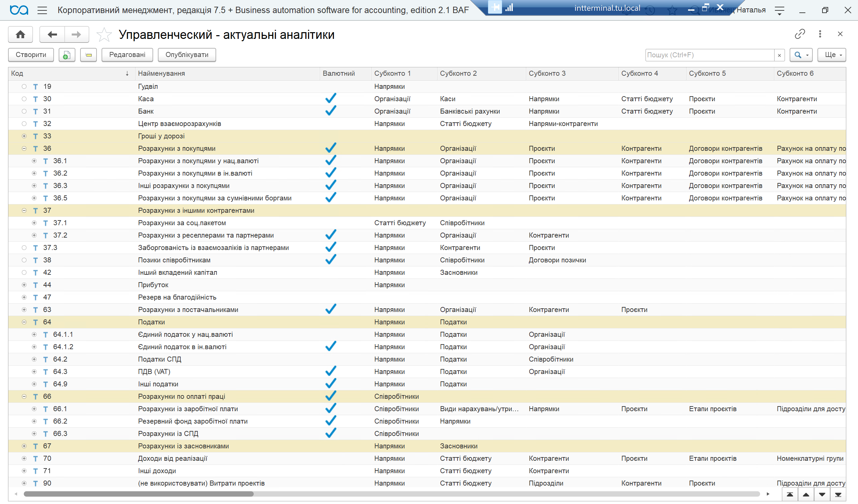
Task: Go to the home page
Action: [20, 35]
